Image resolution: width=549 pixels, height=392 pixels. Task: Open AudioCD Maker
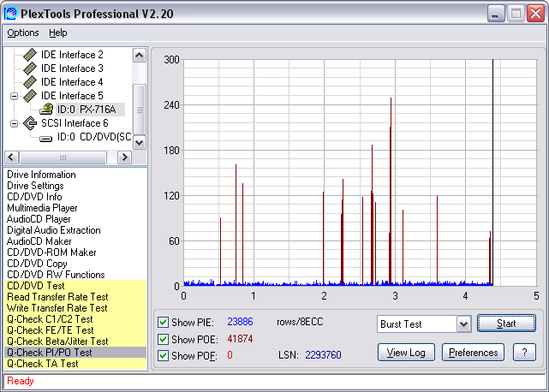tap(39, 241)
